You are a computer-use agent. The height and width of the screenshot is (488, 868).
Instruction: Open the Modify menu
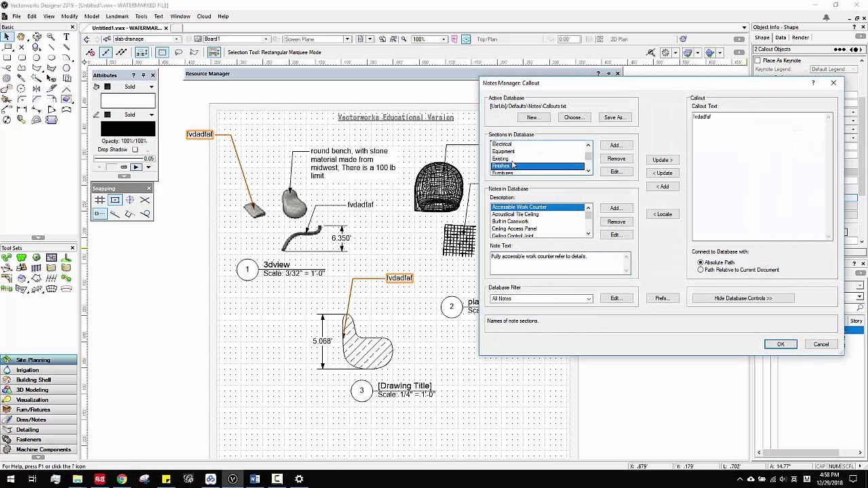(69, 16)
